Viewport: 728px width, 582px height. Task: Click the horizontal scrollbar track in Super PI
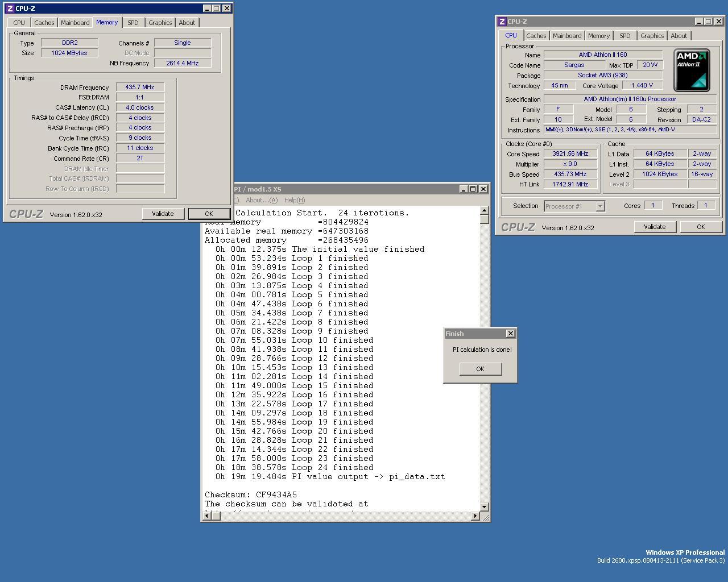(347, 516)
